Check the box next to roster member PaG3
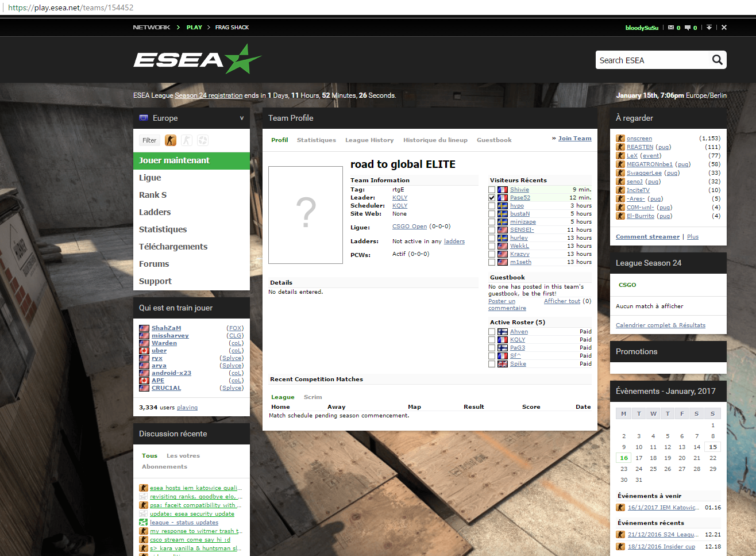Screen dimensions: 756x556 (x=492, y=348)
